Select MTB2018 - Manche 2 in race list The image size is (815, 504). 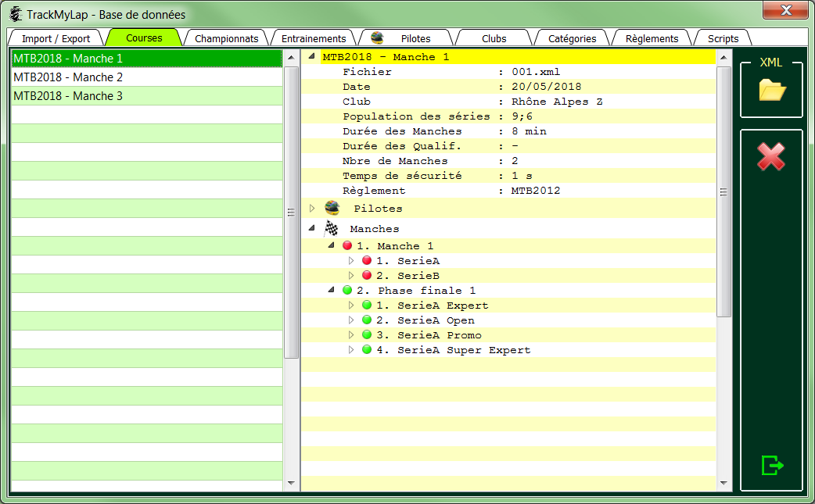(147, 77)
